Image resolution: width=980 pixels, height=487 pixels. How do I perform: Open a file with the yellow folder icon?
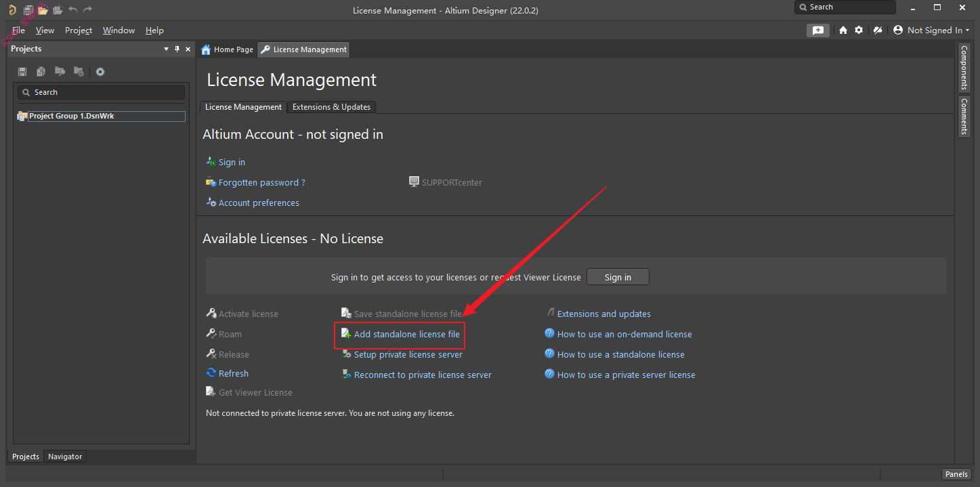tap(43, 10)
